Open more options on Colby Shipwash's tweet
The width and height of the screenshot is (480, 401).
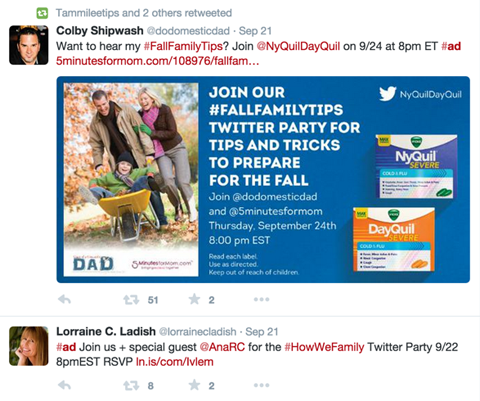[261, 300]
